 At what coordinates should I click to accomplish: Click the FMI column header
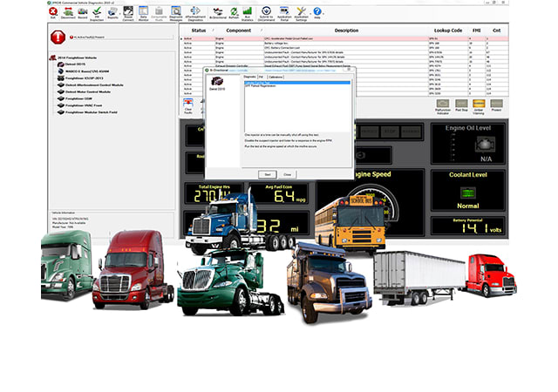point(477,30)
